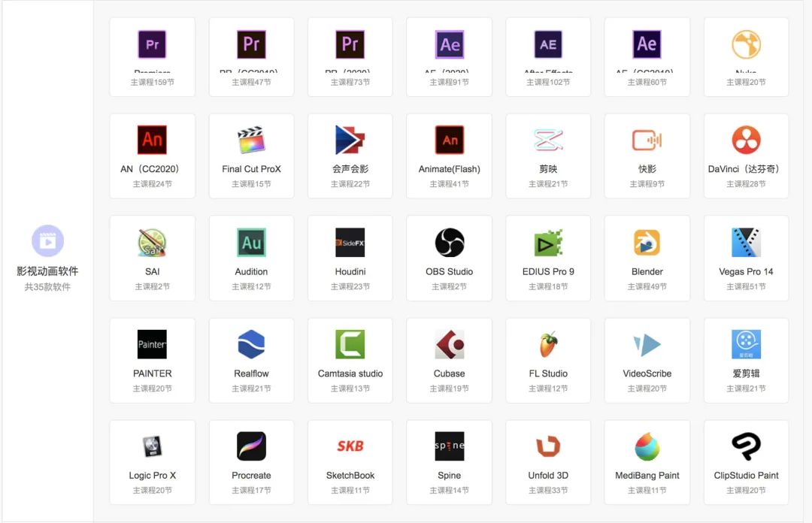
Task: Click the DaVinci（达芬奇）name label
Action: [747, 169]
